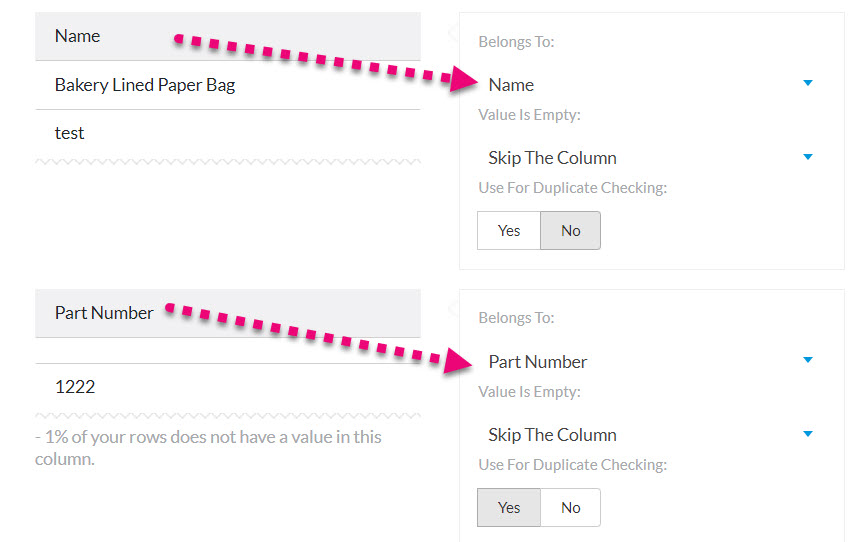Screen dimensions: 863x542
Task: Open Name card's Skip The Column dropdown
Action: click(x=651, y=158)
